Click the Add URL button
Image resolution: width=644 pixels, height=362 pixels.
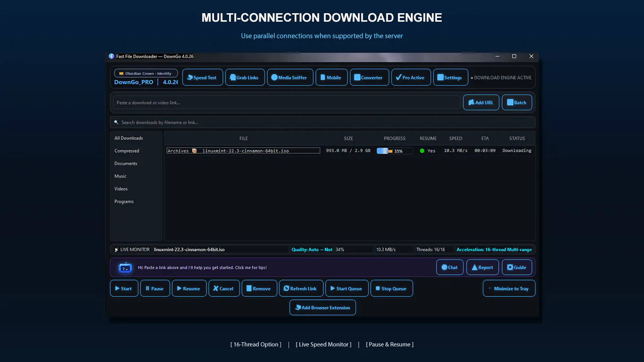(481, 102)
